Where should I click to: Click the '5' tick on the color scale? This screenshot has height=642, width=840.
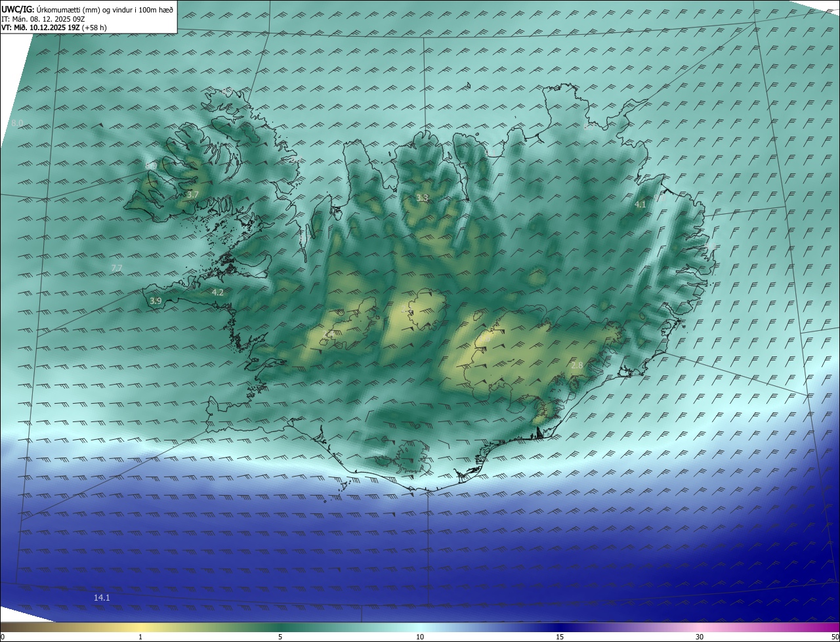point(280,637)
